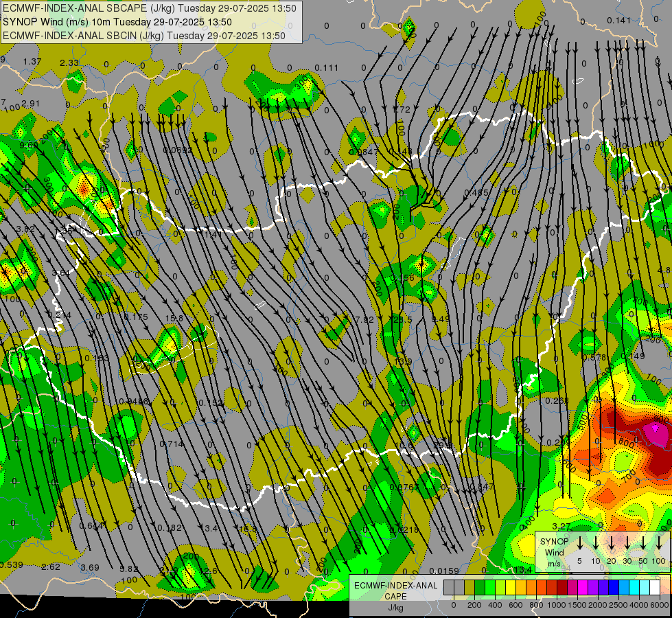Click the 6000 tick label on CAPE scale
Screen dimensions: 672x618
(x=660, y=605)
